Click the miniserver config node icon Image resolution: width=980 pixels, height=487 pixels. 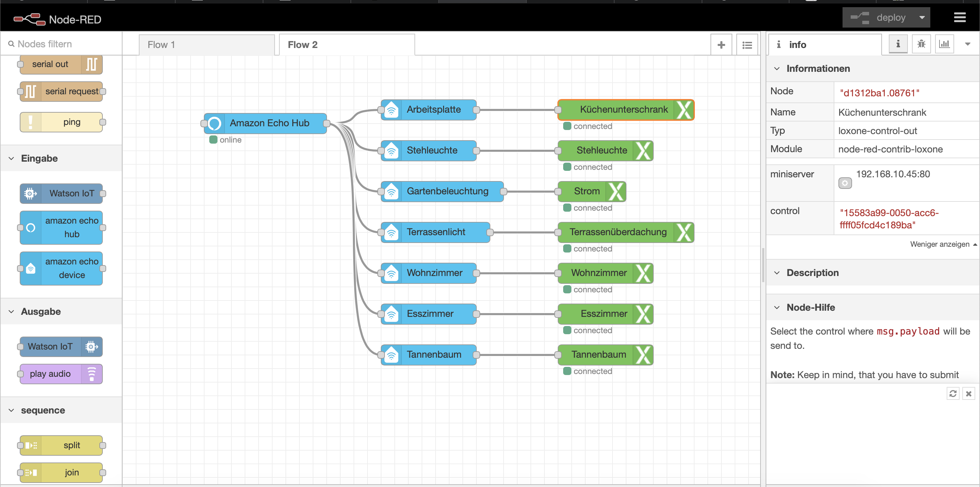point(845,183)
